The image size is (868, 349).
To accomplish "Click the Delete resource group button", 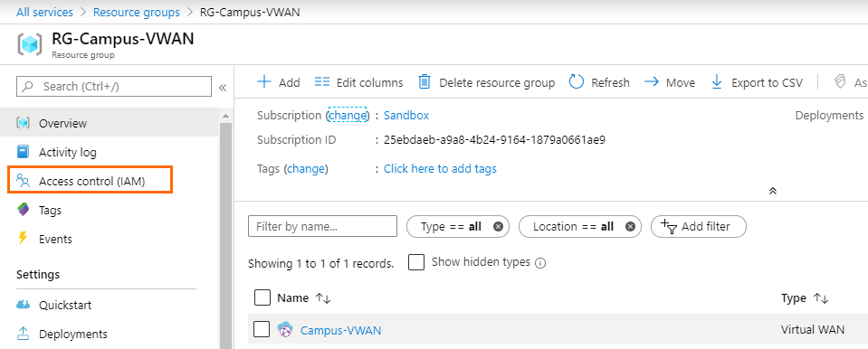I will pos(487,82).
